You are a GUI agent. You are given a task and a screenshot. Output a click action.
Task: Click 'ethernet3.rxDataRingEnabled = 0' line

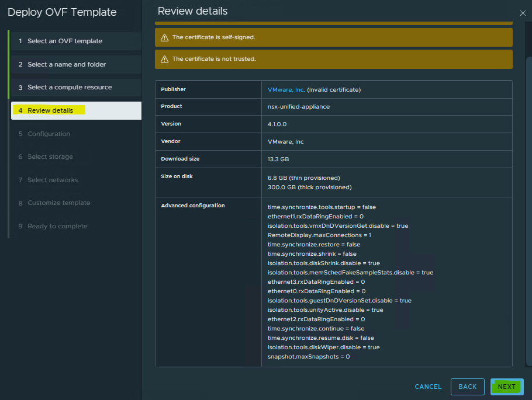(x=316, y=282)
